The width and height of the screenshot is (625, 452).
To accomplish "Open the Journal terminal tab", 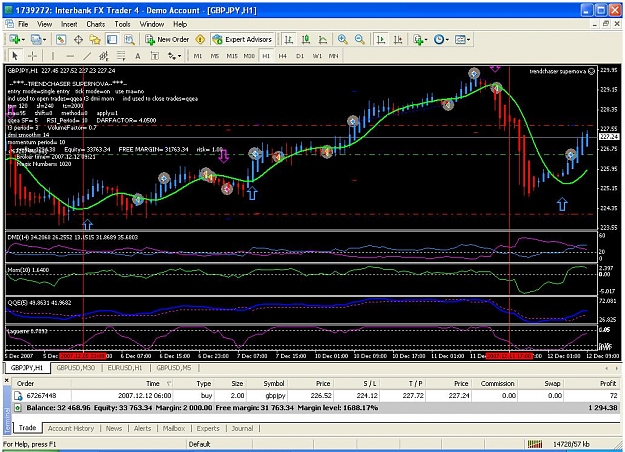I will tap(242, 428).
